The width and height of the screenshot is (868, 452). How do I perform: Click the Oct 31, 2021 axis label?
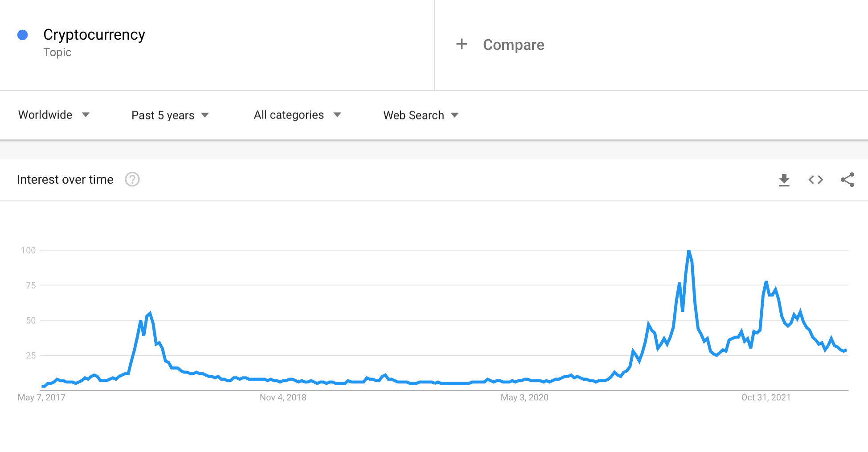tap(766, 398)
